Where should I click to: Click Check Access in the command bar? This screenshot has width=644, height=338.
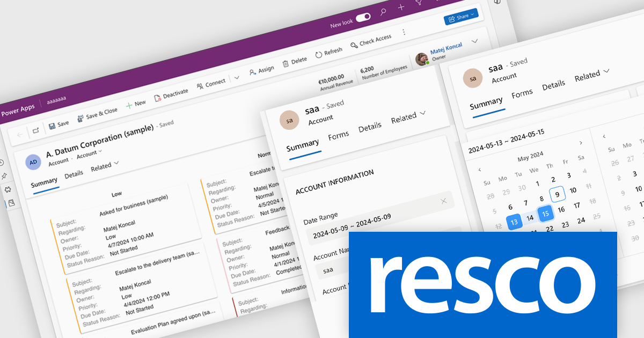click(371, 41)
